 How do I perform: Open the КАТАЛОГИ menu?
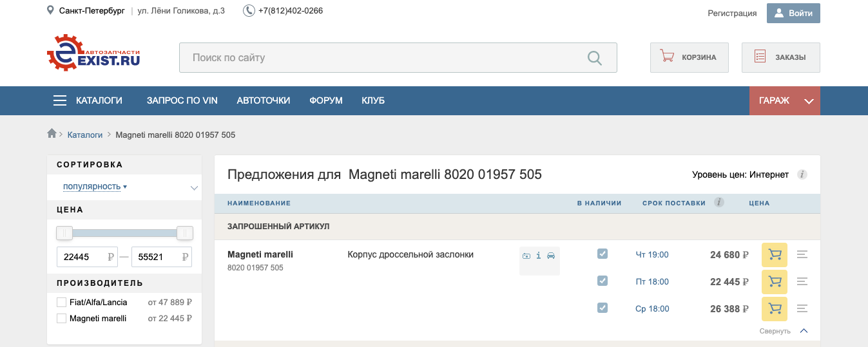[99, 100]
